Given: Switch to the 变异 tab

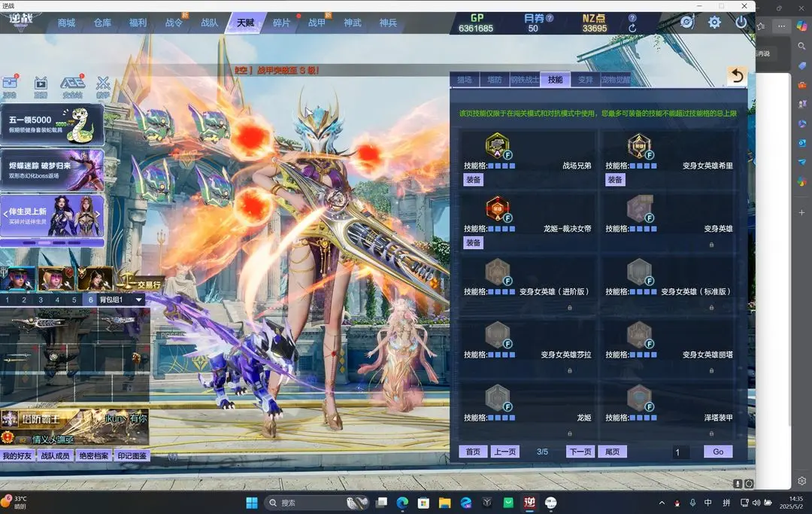Looking at the screenshot, I should coord(585,80).
